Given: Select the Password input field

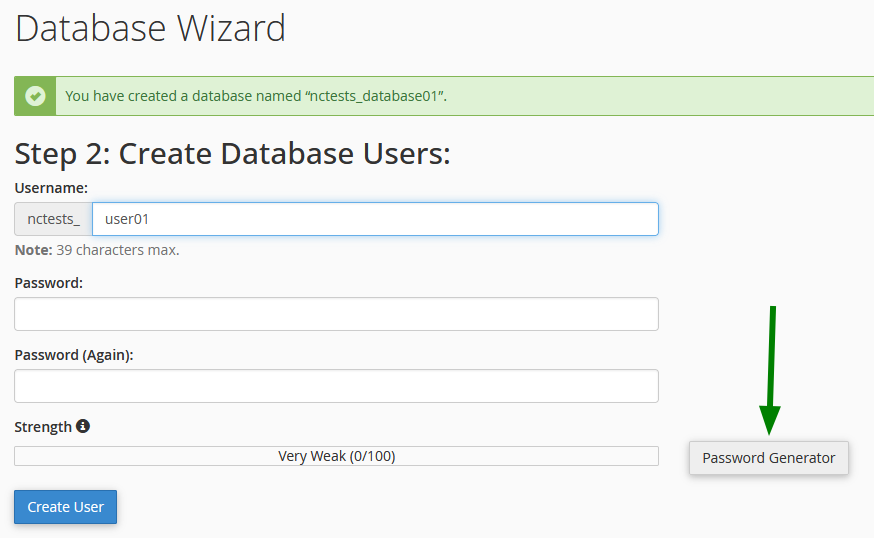Looking at the screenshot, I should [x=336, y=314].
